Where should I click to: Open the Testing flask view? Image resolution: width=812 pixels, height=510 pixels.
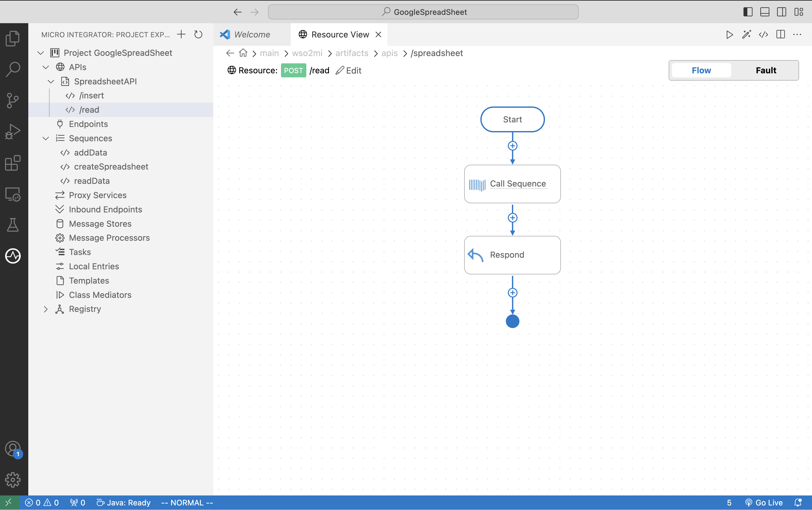(13, 225)
